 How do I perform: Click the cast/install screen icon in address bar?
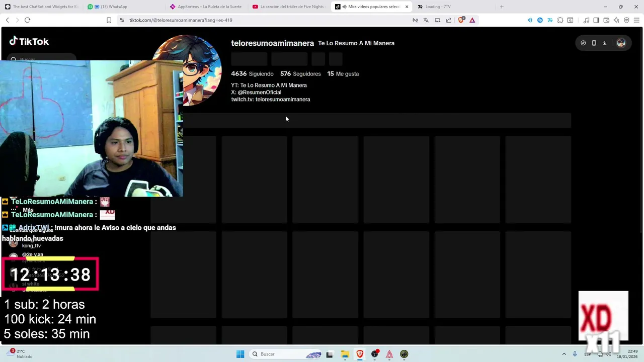[x=437, y=20]
